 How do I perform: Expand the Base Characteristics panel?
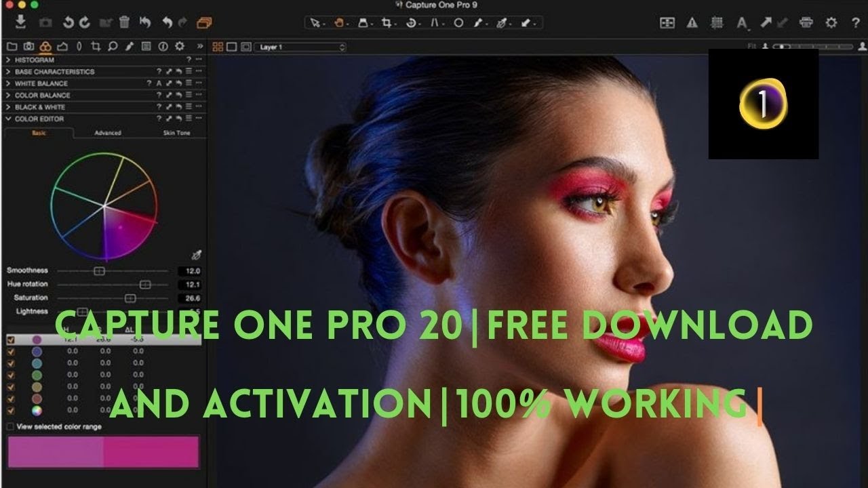click(8, 71)
